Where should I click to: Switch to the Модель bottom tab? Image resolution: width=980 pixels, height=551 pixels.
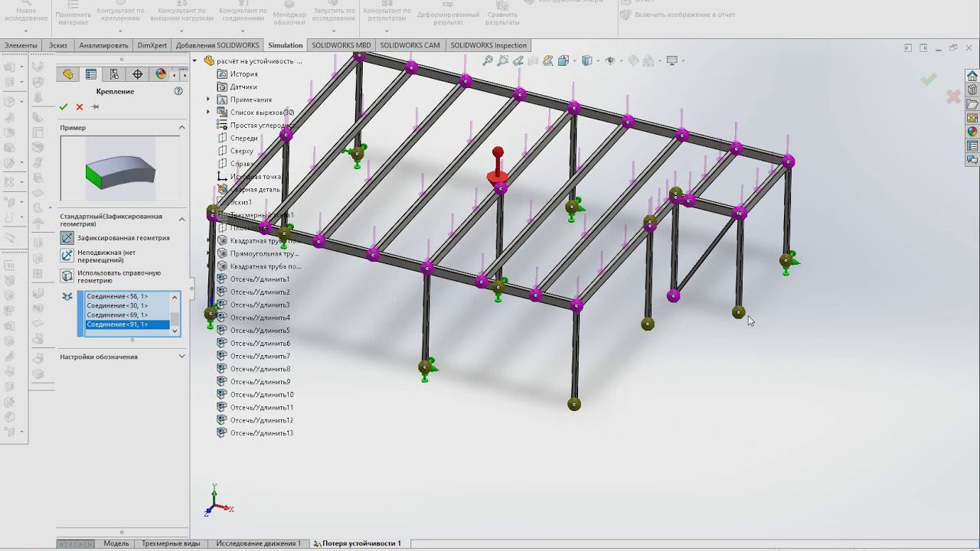[116, 543]
